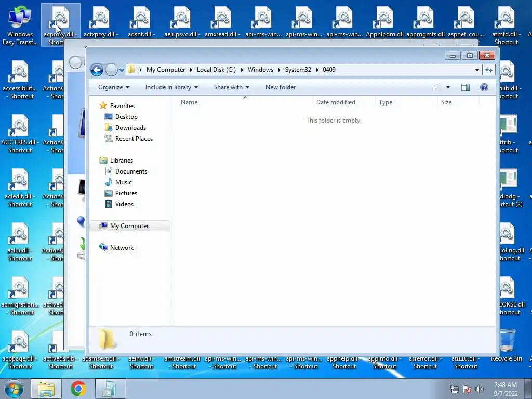Select acppage.dll shortcut on desktop
This screenshot has width=532, height=399.
20,350
